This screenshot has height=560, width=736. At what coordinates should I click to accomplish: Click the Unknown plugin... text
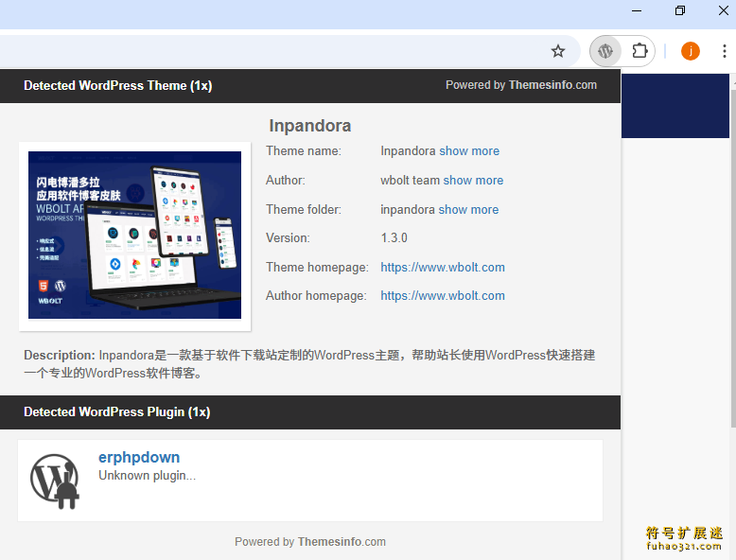point(147,476)
